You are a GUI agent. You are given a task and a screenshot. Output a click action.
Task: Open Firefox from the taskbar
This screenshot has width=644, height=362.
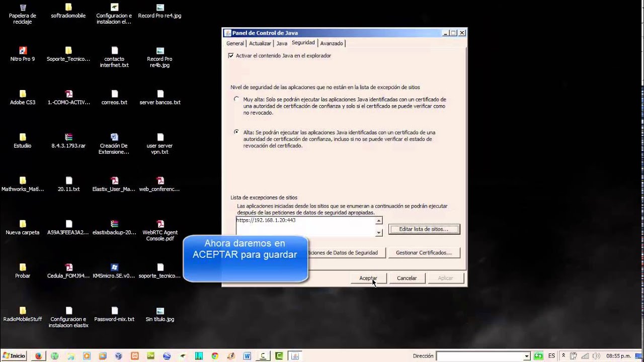(38, 356)
